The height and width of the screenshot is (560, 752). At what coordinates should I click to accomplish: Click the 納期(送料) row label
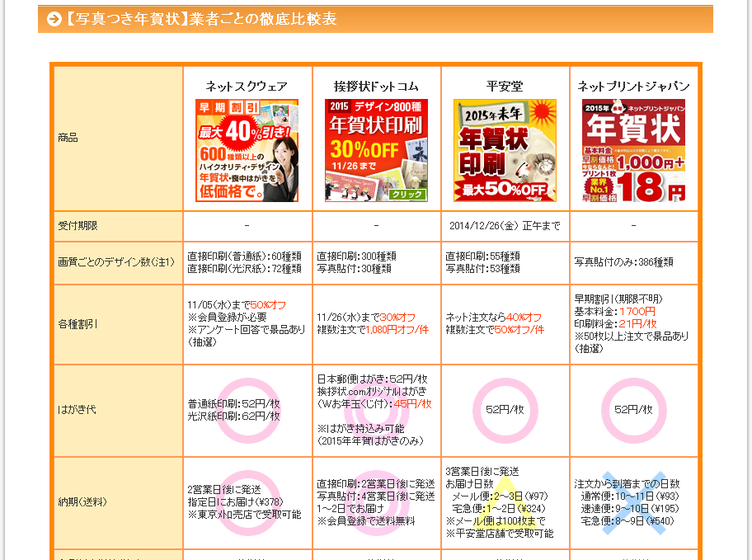pyautogui.click(x=82, y=502)
